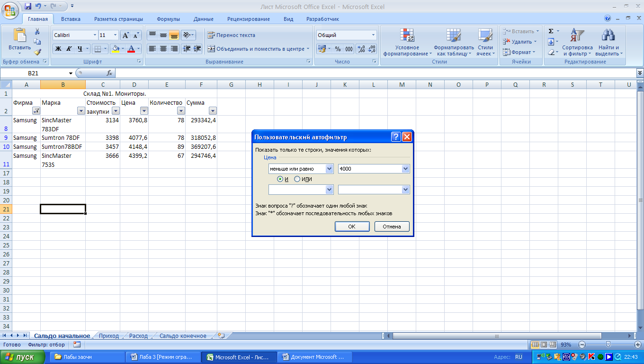Click the Лабы заочн taskbar item

86,357
